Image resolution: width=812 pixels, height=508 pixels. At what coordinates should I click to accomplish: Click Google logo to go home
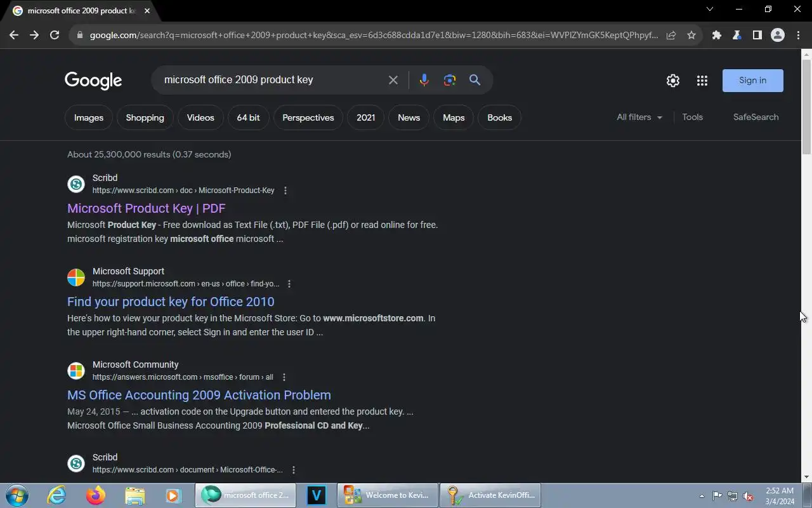(x=93, y=81)
